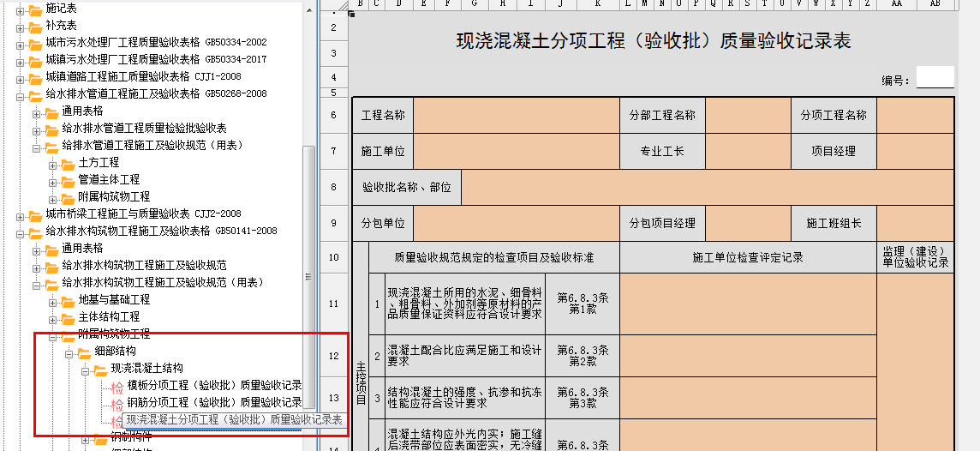Image resolution: width=980 pixels, height=451 pixels.
Task: Click the folder icon for 土方工程
Action: coord(69,163)
